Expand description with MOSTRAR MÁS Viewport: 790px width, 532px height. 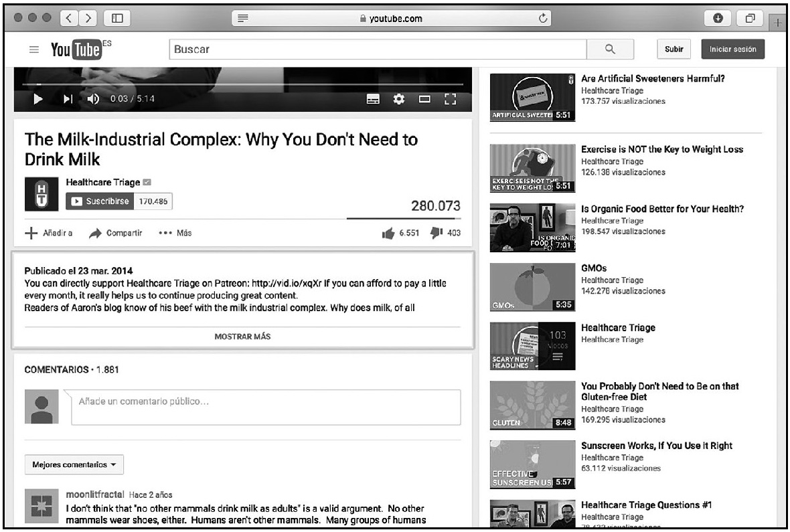[x=242, y=337]
